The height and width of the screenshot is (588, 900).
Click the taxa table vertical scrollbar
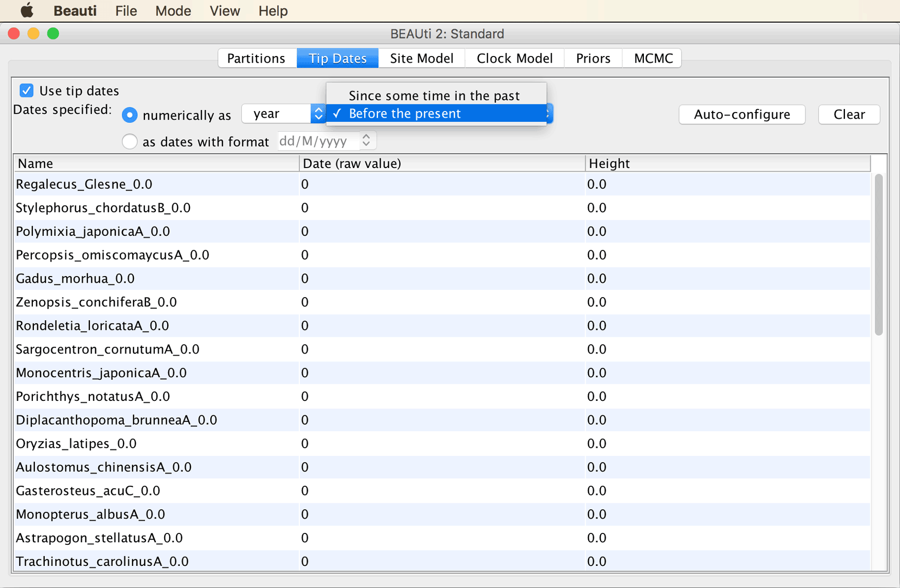(878, 255)
